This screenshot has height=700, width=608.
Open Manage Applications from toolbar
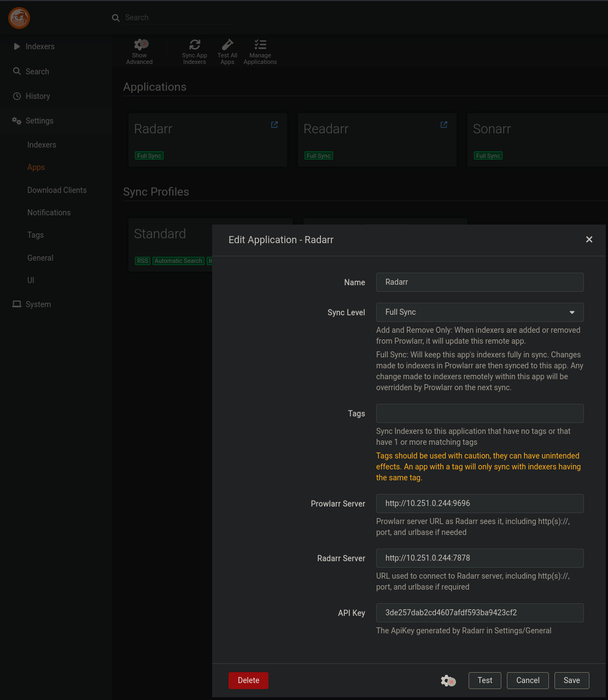pyautogui.click(x=260, y=52)
